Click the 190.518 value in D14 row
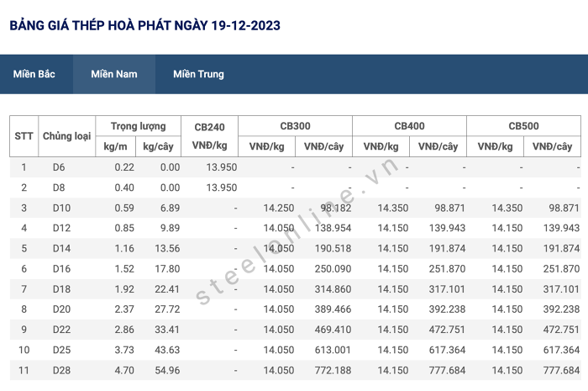Image resolution: width=588 pixels, height=391 pixels. pos(333,248)
